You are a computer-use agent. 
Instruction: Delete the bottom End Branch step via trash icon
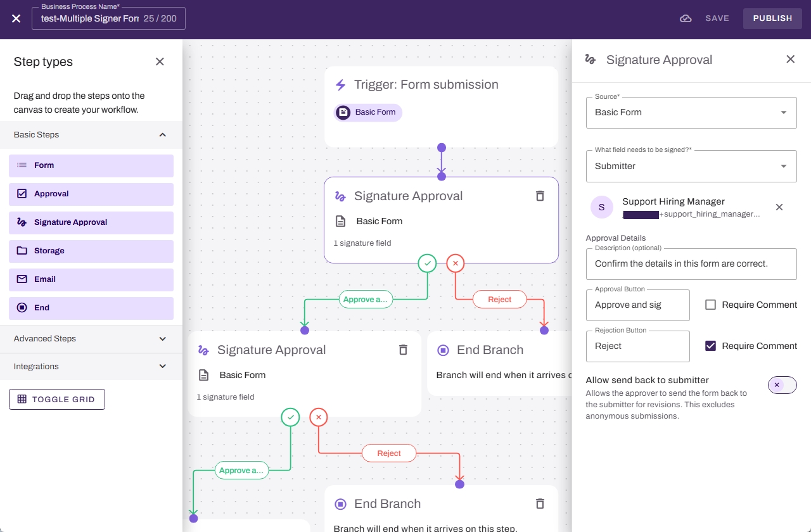(x=540, y=503)
